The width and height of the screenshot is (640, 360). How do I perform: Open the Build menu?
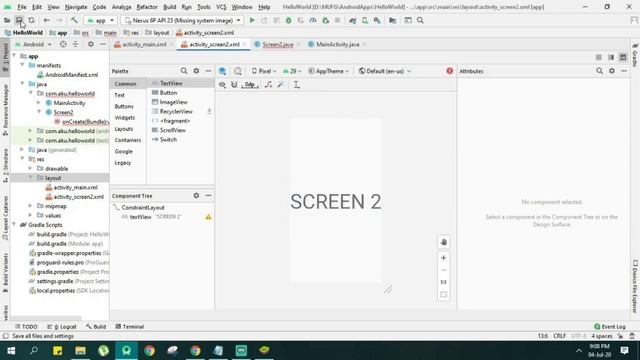169,7
